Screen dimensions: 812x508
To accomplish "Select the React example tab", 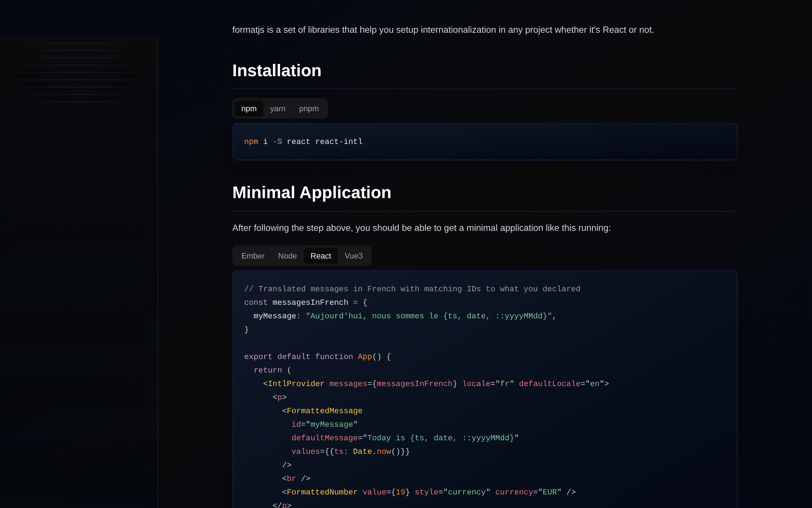I will pyautogui.click(x=321, y=256).
